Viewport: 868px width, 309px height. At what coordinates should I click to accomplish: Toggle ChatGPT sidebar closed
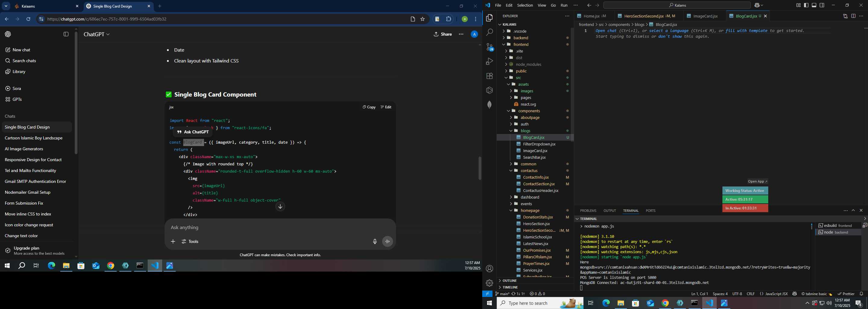tap(66, 34)
